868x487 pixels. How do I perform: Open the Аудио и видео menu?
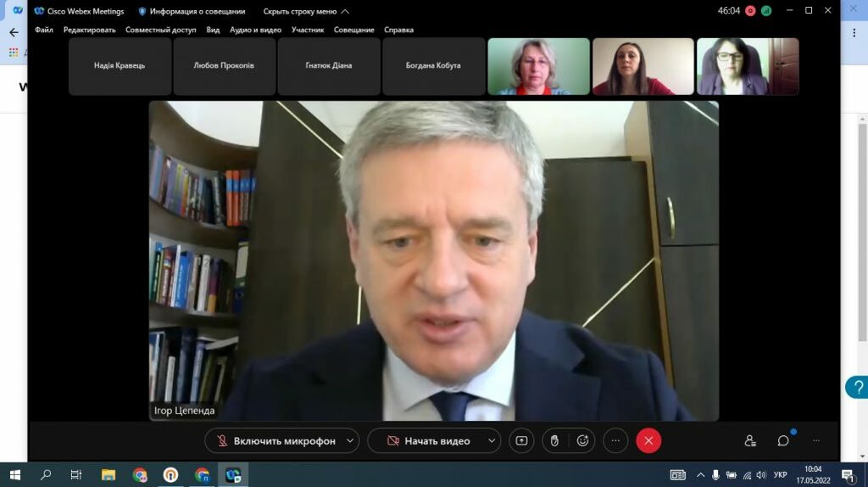click(x=255, y=30)
